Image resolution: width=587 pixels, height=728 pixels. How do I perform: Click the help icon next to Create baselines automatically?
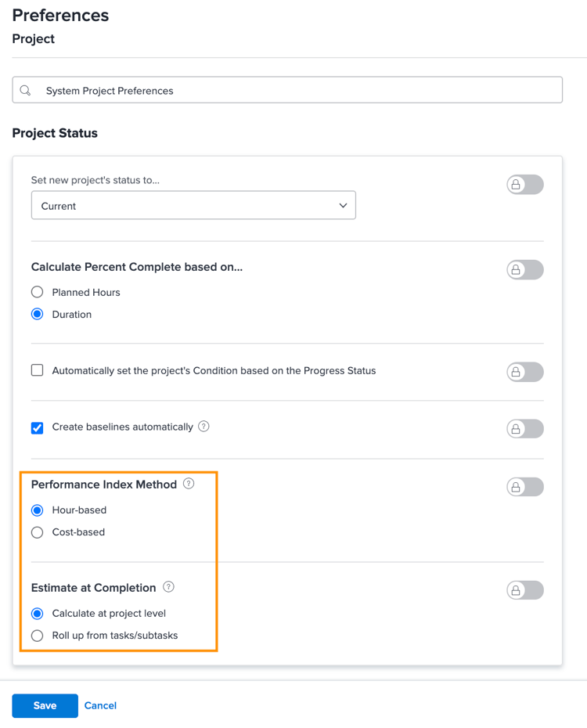click(x=203, y=427)
